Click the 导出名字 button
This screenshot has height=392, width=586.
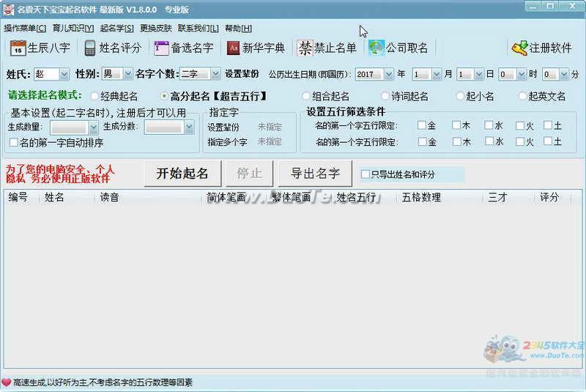[315, 174]
